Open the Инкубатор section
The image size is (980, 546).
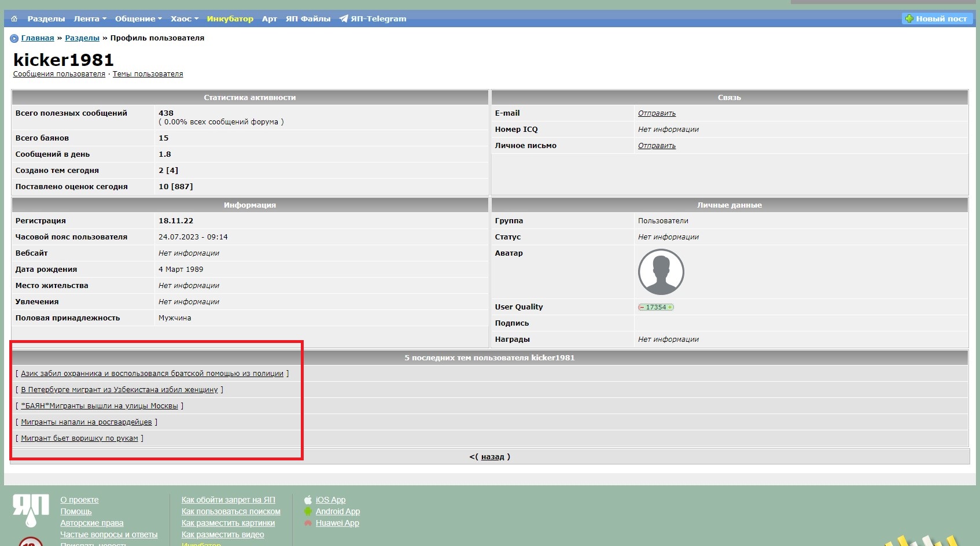click(x=230, y=19)
